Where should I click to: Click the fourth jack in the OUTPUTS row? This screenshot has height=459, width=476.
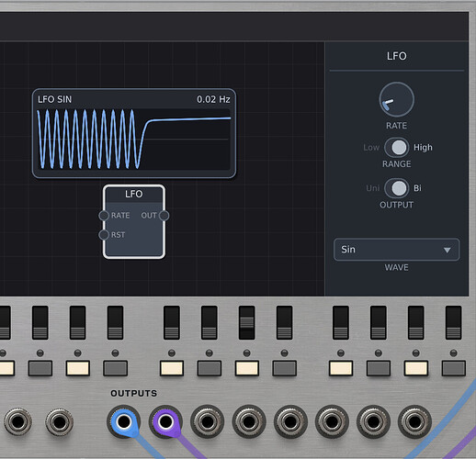pos(249,421)
